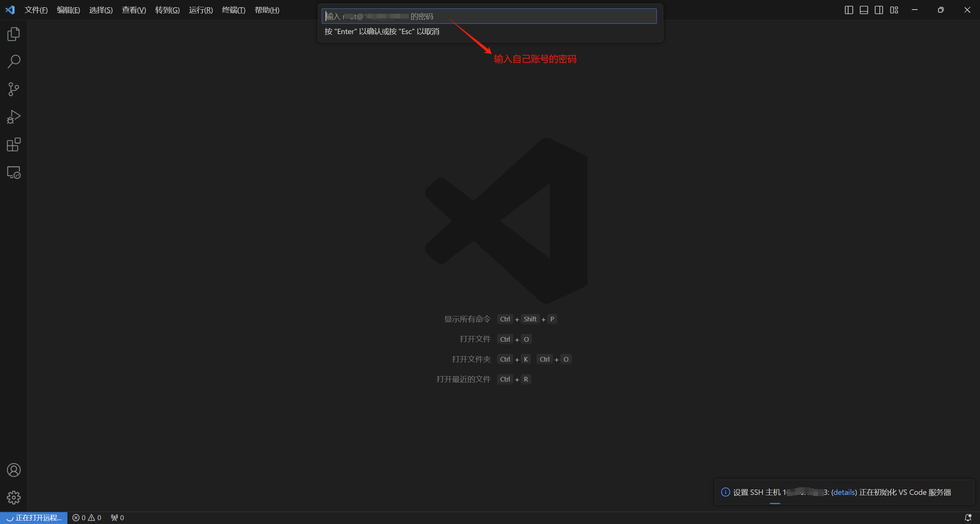The width and height of the screenshot is (980, 524).
Task: Toggle primary side bar layout button
Action: pos(849,10)
